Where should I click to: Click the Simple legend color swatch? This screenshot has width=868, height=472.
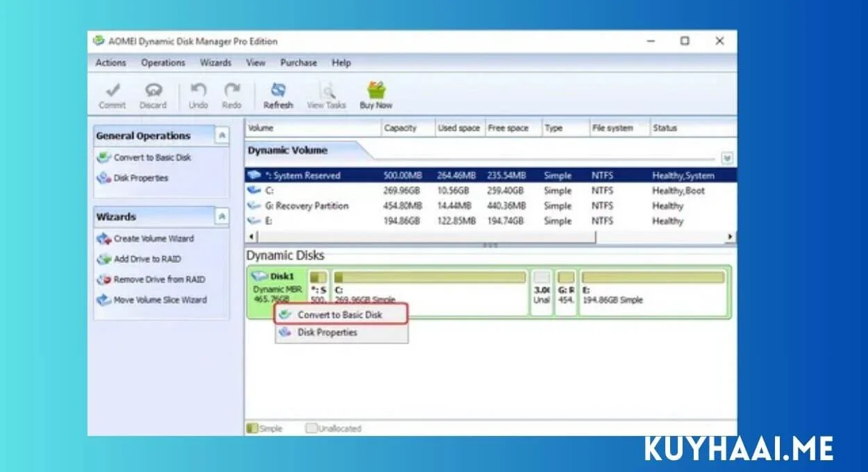253,429
